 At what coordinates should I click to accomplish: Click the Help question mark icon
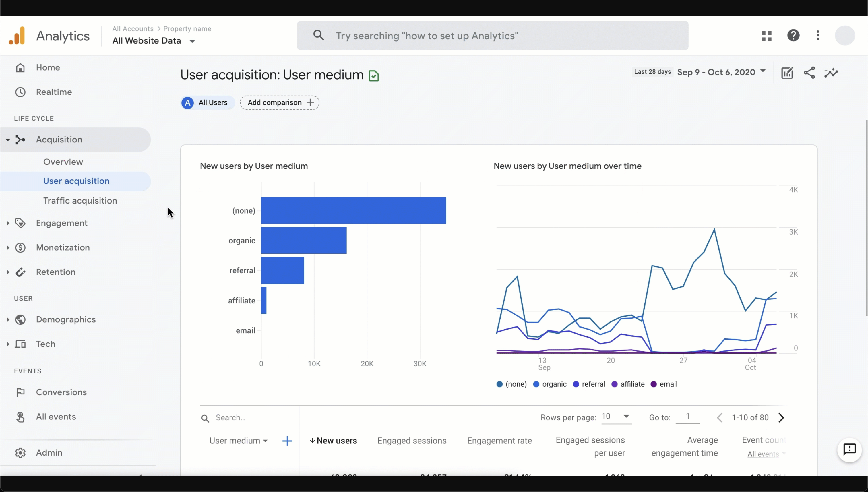tap(794, 36)
